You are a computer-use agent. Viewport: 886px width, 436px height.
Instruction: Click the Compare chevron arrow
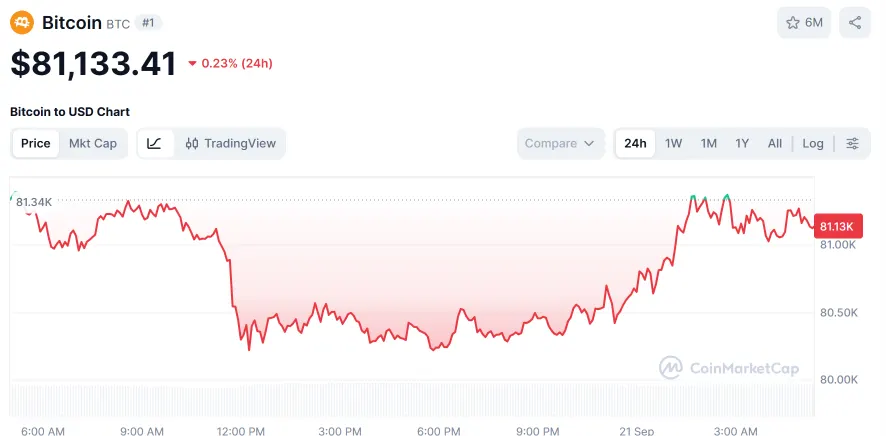[x=589, y=143]
